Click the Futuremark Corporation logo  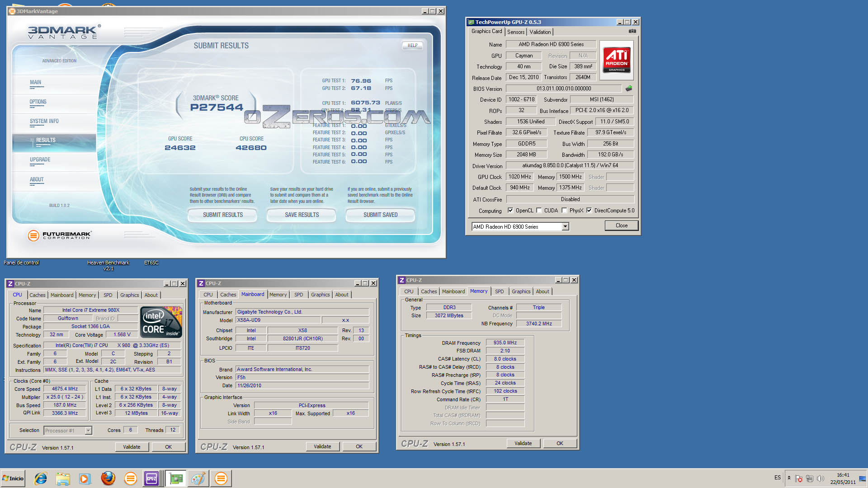click(x=60, y=235)
